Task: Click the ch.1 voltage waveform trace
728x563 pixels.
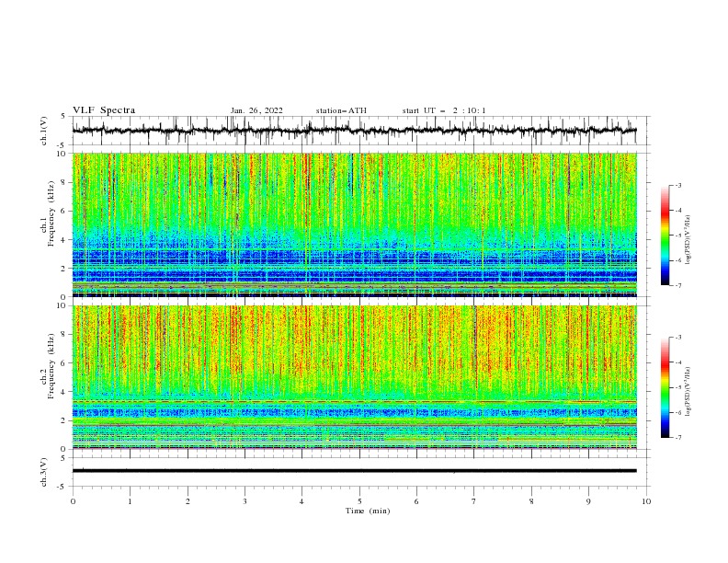Action: tap(354, 131)
